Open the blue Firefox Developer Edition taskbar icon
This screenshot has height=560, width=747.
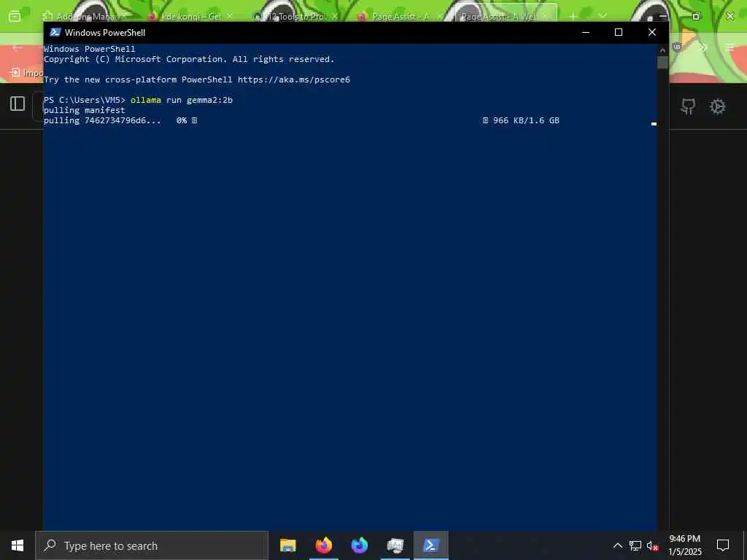pyautogui.click(x=359, y=545)
